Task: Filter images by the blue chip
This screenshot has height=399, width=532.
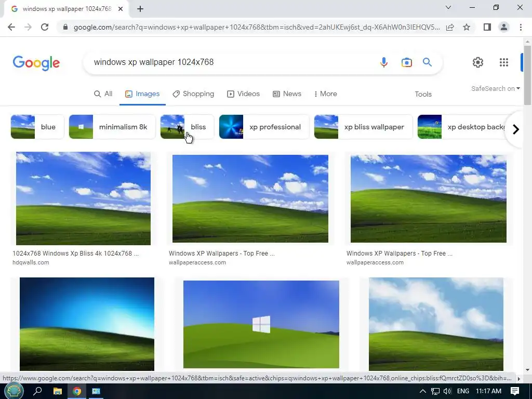Action: (x=37, y=127)
